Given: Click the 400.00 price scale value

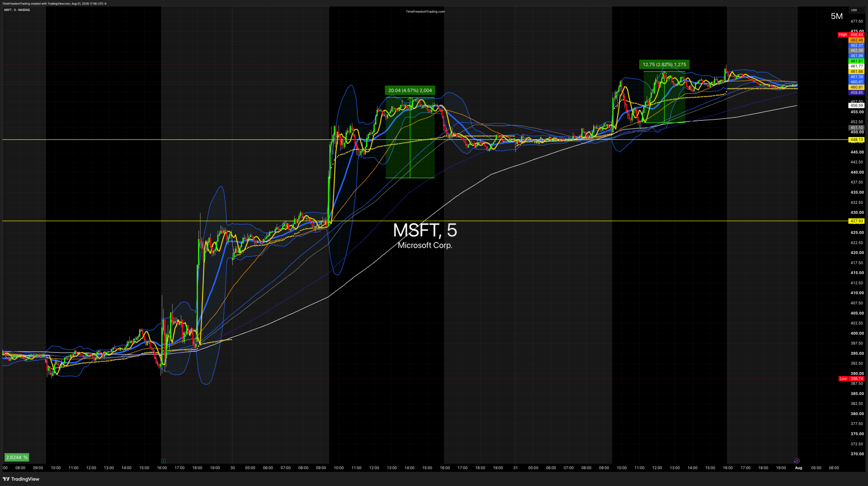Looking at the screenshot, I should pyautogui.click(x=857, y=333).
